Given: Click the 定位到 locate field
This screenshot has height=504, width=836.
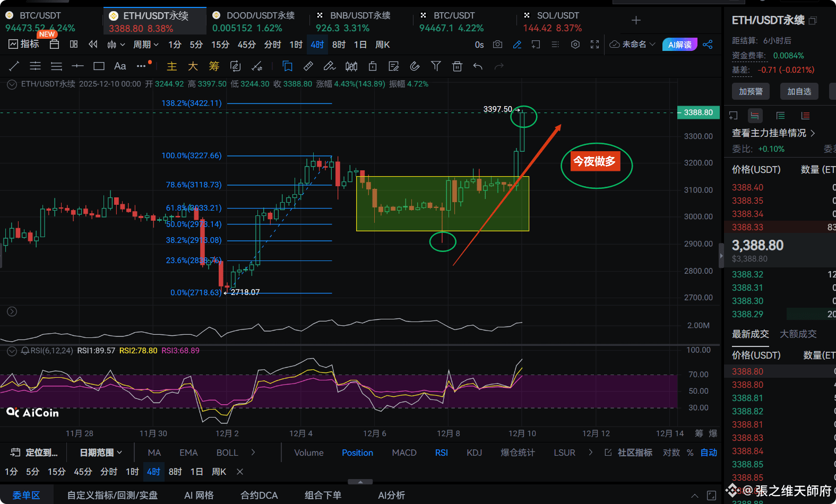Looking at the screenshot, I should point(34,453).
